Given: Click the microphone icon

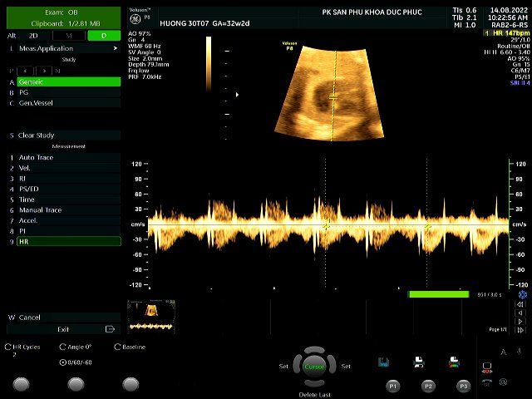Looking at the screenshot, I should (x=519, y=352).
